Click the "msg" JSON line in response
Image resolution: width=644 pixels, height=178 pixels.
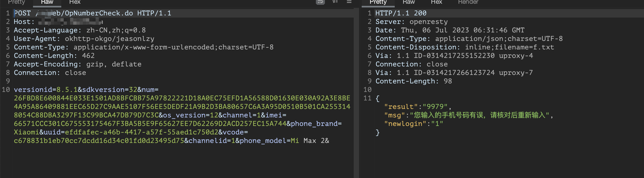click(x=469, y=115)
